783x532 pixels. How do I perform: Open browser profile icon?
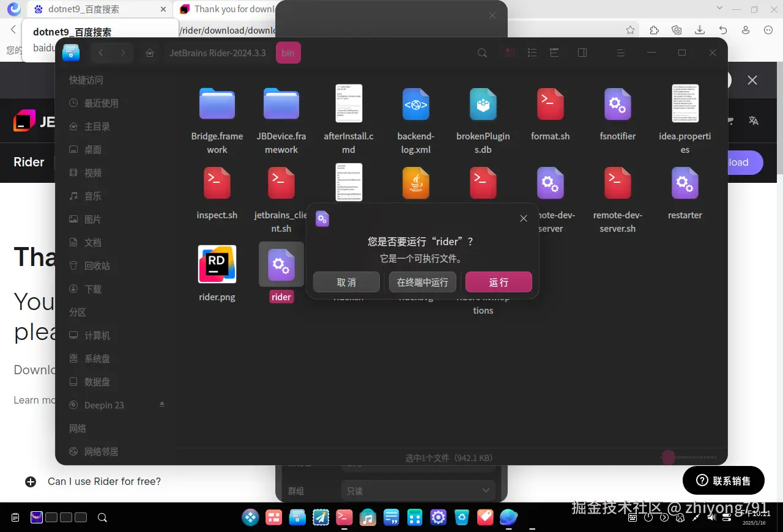click(x=746, y=30)
